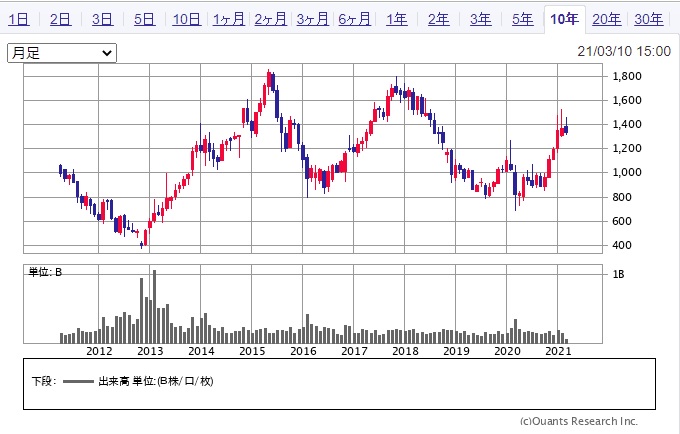Show the 5年 chart

point(523,20)
